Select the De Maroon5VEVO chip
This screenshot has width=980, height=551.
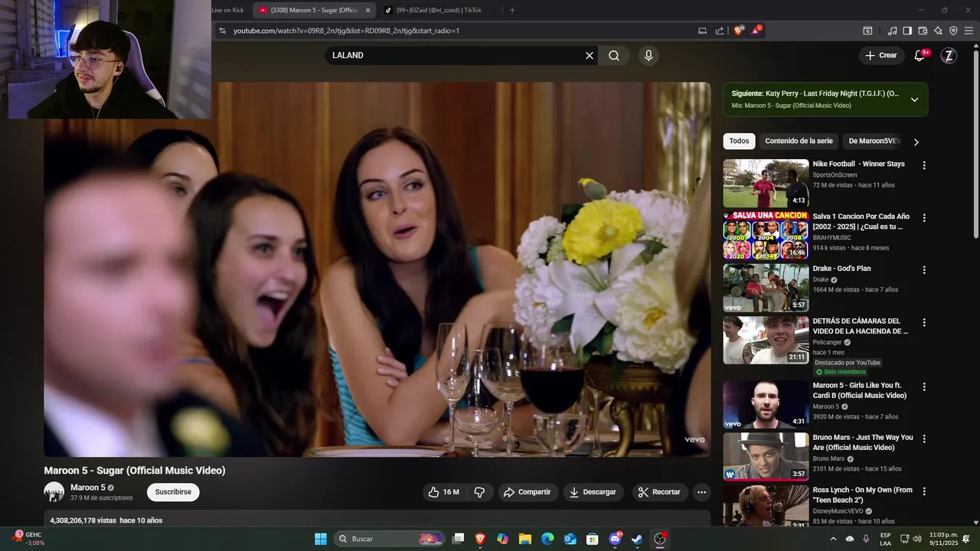(x=874, y=141)
